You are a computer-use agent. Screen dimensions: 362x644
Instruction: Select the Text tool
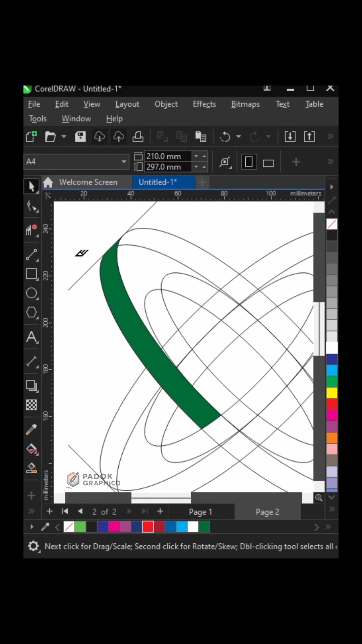click(32, 337)
